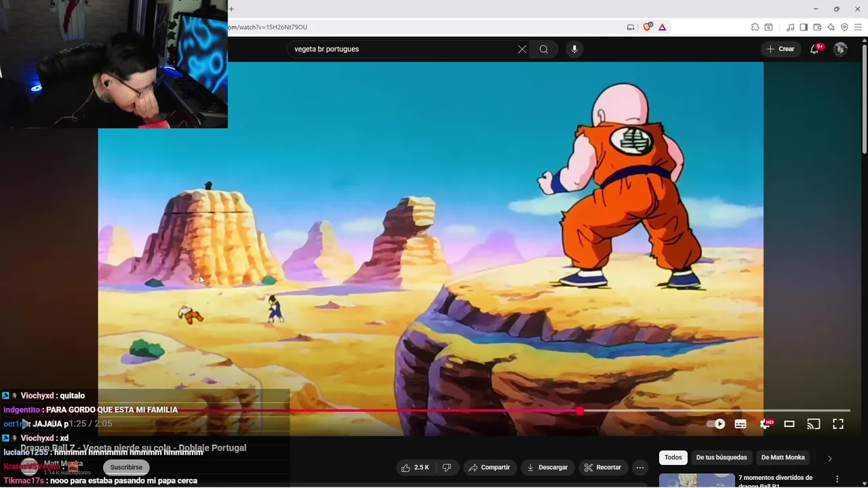Clear the YouTube search box with X
Viewport: 868px width, 488px height.
coord(521,49)
